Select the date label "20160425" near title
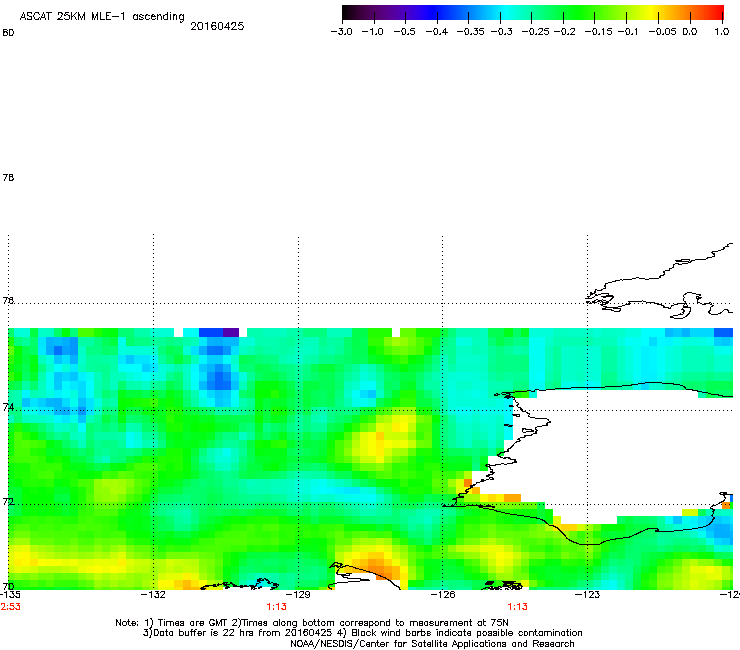 pos(217,26)
